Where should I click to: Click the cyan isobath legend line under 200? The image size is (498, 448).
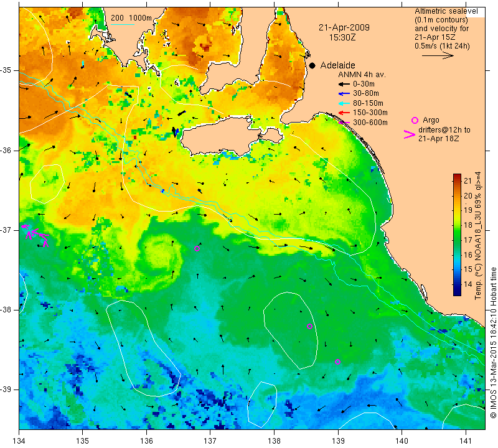click(123, 24)
